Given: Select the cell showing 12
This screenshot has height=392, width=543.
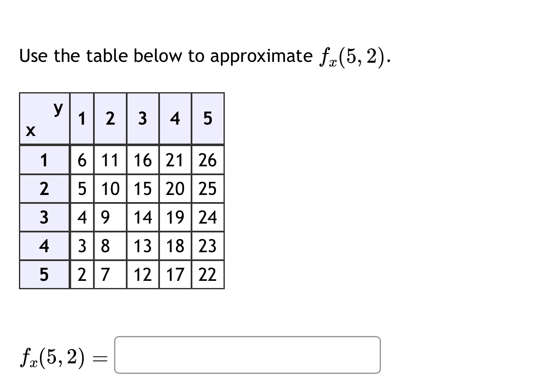Looking at the screenshot, I should click(x=143, y=275).
